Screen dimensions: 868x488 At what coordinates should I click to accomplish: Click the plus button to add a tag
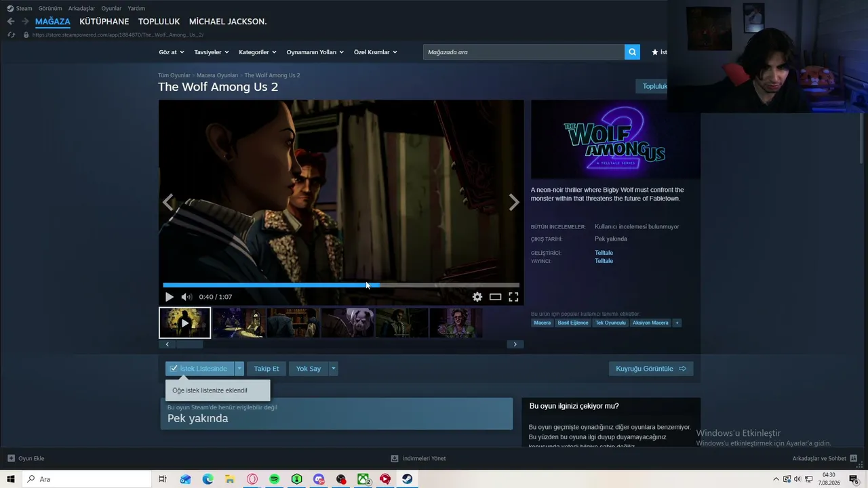click(x=677, y=323)
